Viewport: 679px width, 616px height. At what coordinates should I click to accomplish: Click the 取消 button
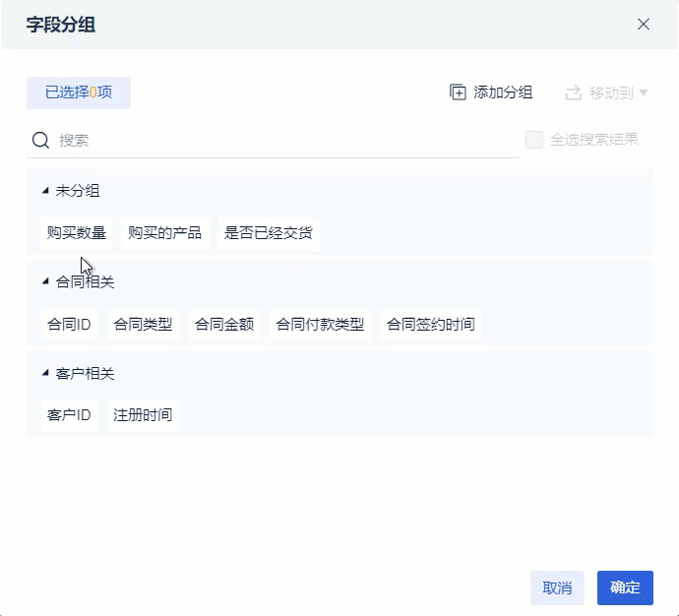(x=557, y=587)
